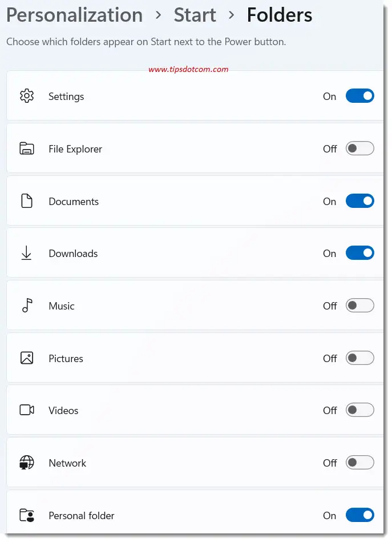The width and height of the screenshot is (392, 542).
Task: Open the Personalization breadcrumb link
Action: tap(74, 15)
